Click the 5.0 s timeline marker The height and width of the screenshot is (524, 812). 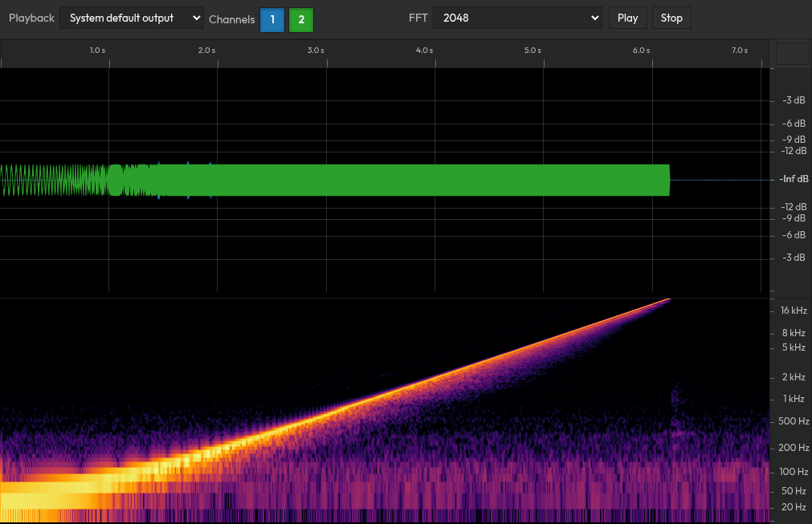tap(532, 51)
